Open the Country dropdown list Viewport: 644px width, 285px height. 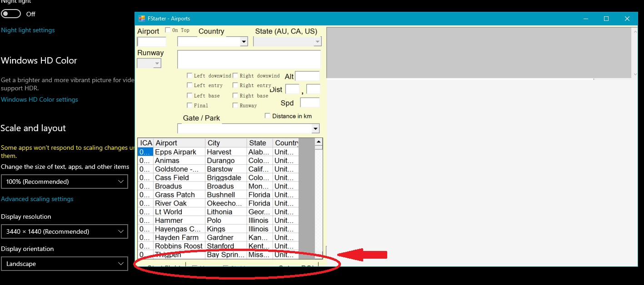244,42
